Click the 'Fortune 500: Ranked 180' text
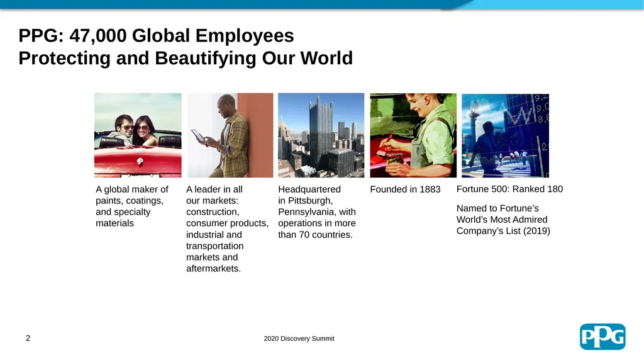The image size is (644, 362). coord(509,189)
